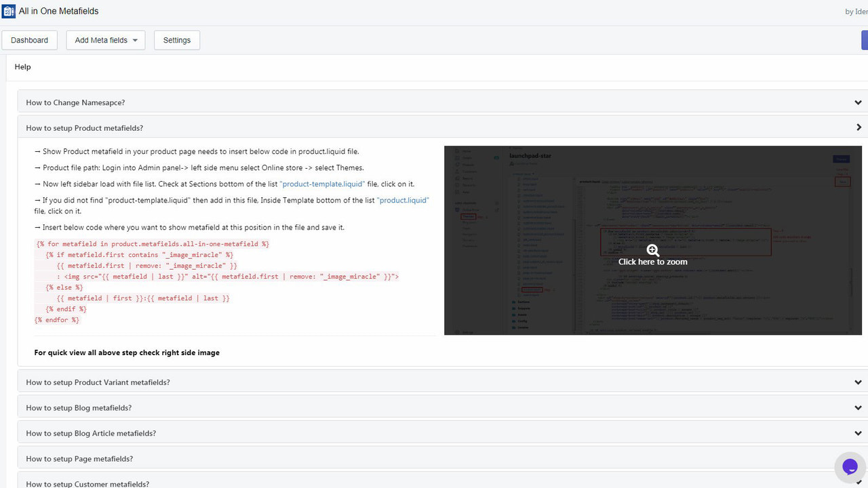Click the All in One Metafields app logo
The width and height of the screenshot is (868, 488).
point(9,11)
